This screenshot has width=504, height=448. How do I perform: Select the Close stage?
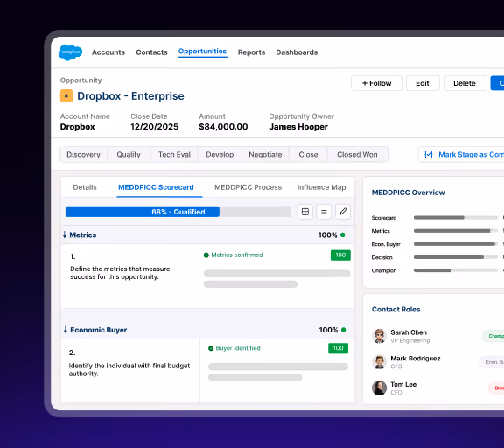click(308, 155)
